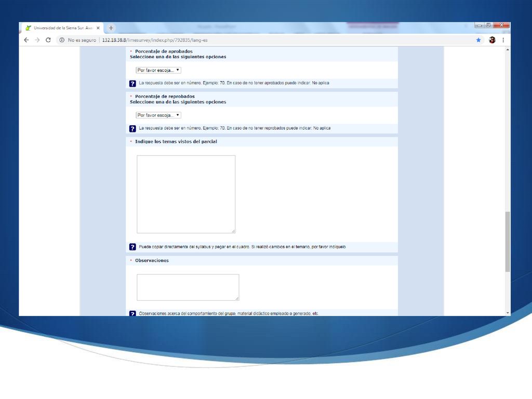Open the user profile avatar in Chrome
The width and height of the screenshot is (532, 399).
(x=492, y=40)
